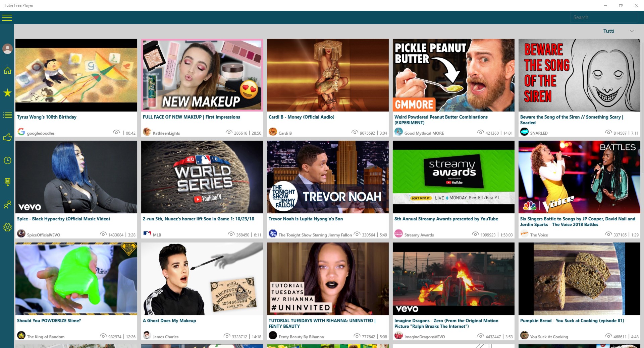This screenshot has height=348, width=644.
Task: Open the 2018 World Series thumbnail
Action: coord(202,177)
